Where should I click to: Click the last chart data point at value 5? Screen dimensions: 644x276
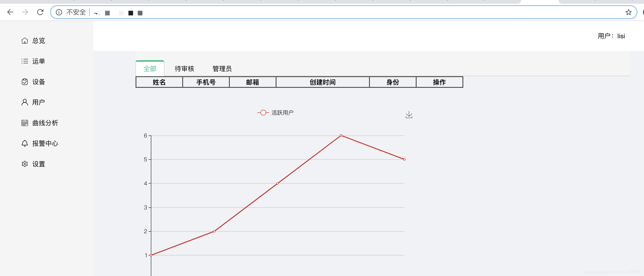coord(404,159)
